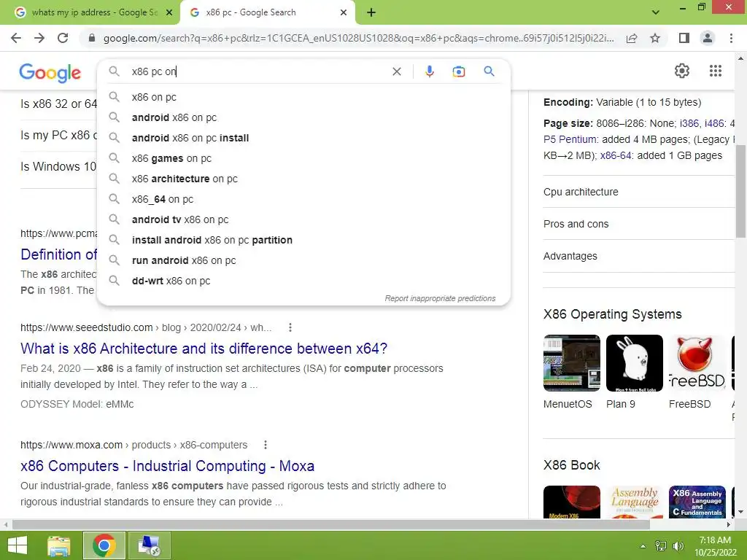Screen dimensions: 747x560
Task: Select suggestion 'android x86 on pc install'
Action: click(x=303, y=138)
